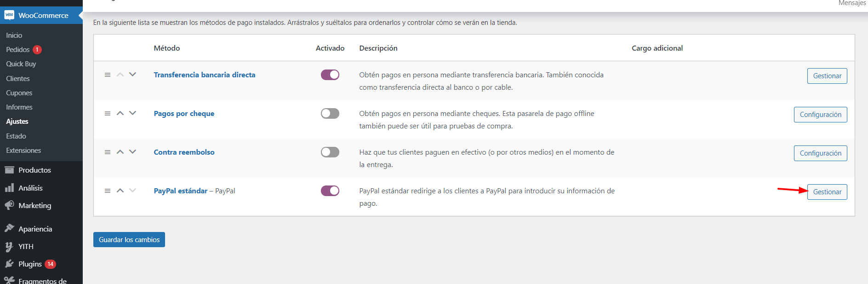This screenshot has width=868, height=284.
Task: Click drag handle for Contra reembolso
Action: [x=108, y=152]
